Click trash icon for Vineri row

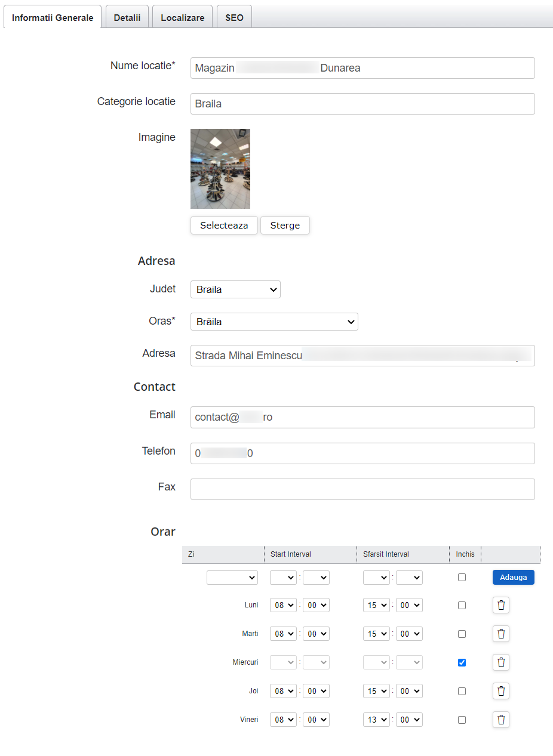pos(501,720)
